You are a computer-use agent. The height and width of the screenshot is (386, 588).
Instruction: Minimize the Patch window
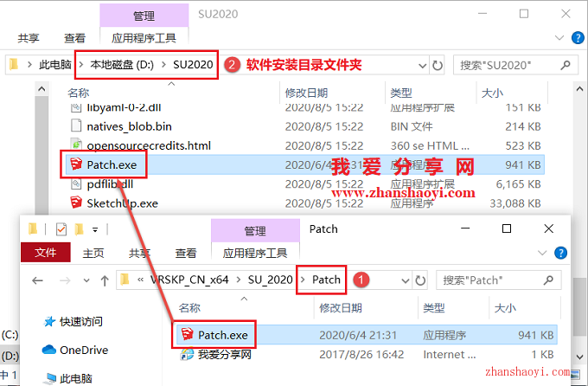[x=465, y=228]
